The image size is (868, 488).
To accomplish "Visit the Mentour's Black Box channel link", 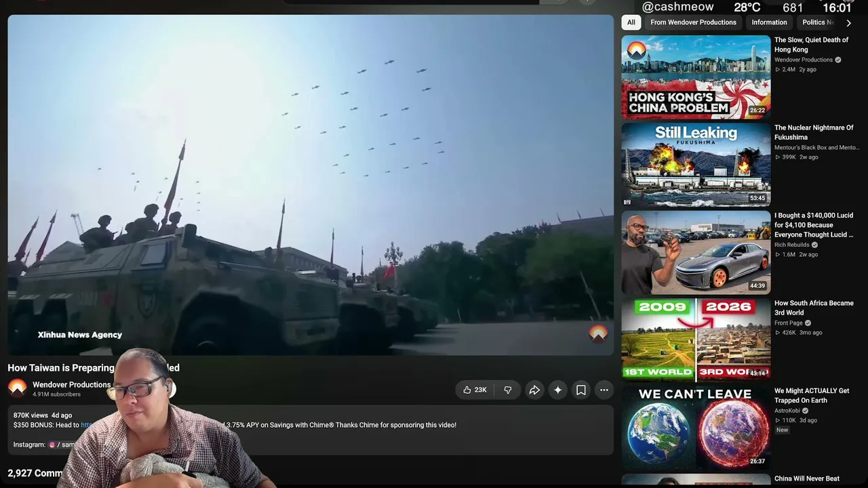I will (816, 147).
